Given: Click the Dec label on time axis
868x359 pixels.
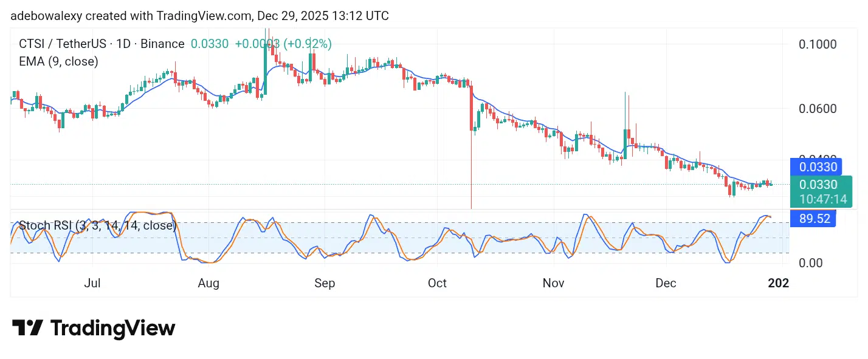Looking at the screenshot, I should [x=666, y=283].
